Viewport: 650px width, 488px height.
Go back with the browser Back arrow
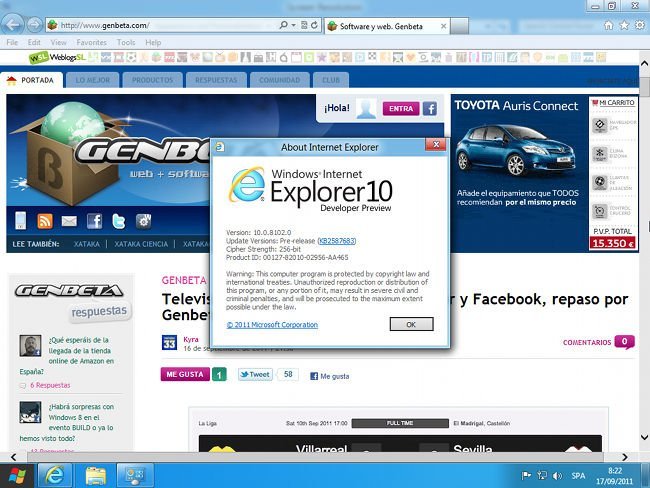(12, 25)
